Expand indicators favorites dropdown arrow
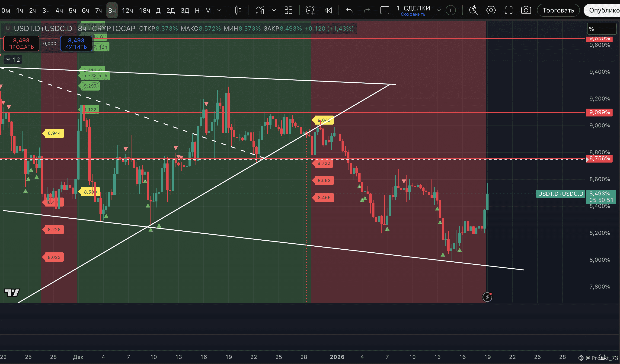The width and height of the screenshot is (620, 364). coord(274,10)
